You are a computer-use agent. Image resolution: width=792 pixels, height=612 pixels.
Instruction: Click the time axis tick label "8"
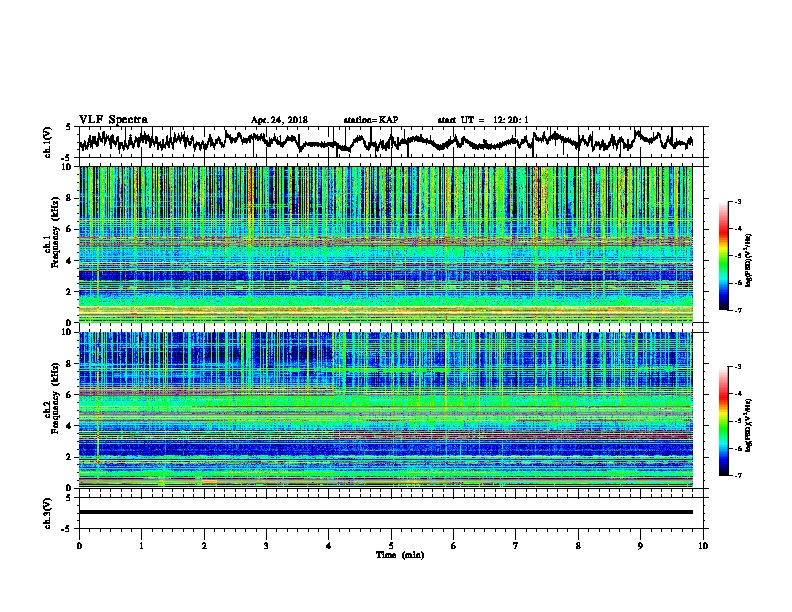pyautogui.click(x=578, y=546)
